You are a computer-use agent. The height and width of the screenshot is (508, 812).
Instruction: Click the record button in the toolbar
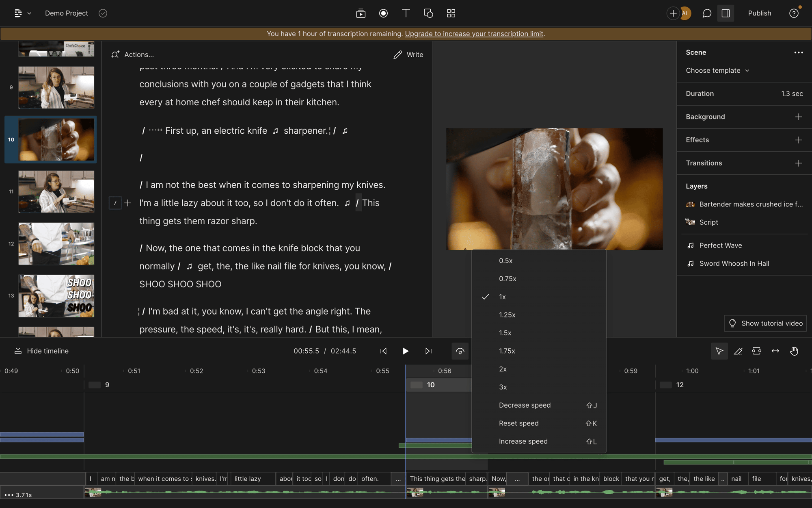(383, 13)
